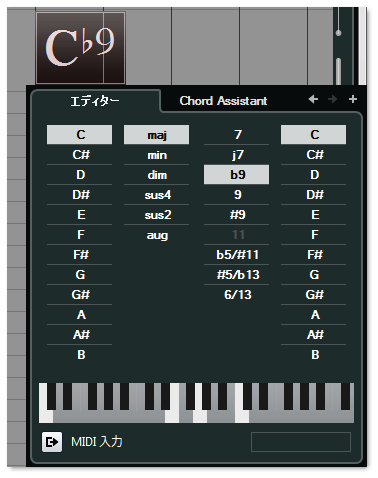
Task: Select root note D# in first column
Action: (x=79, y=195)
